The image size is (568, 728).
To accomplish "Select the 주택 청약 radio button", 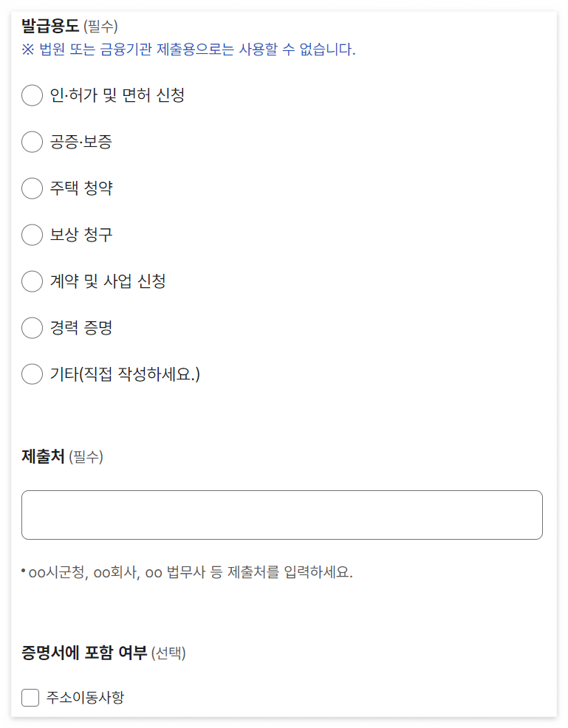I will pyautogui.click(x=32, y=188).
